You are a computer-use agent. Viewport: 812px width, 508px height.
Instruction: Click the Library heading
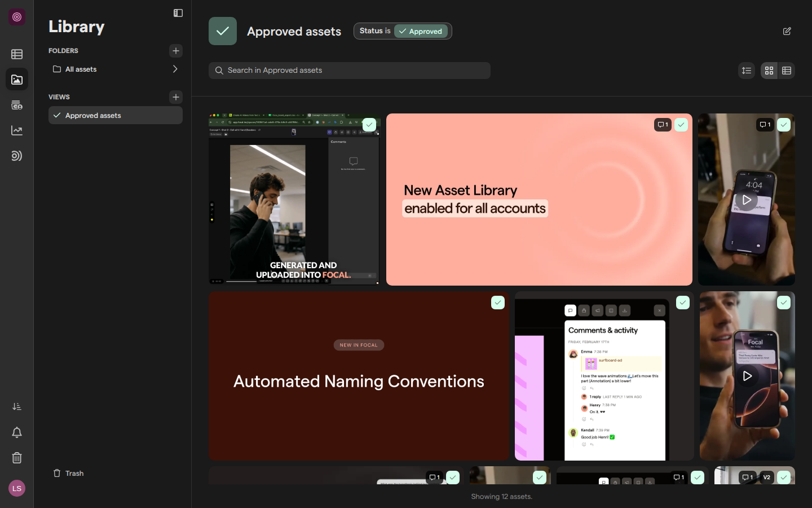(x=77, y=27)
